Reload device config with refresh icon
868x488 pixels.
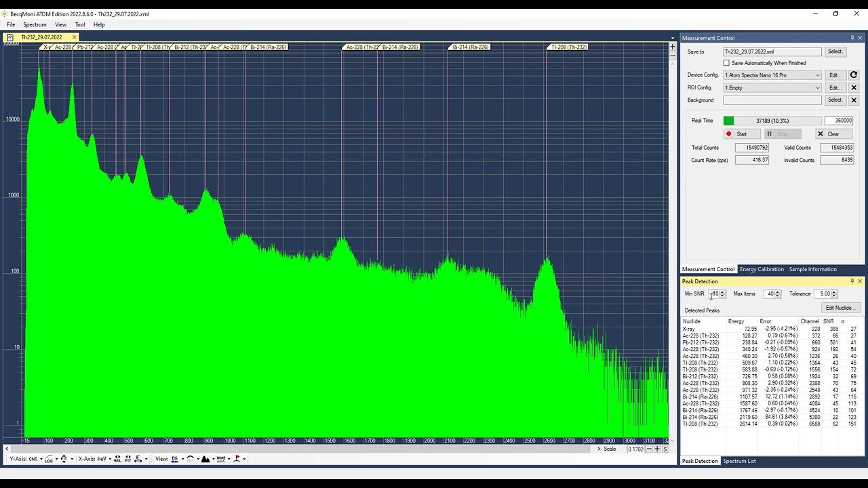click(854, 75)
